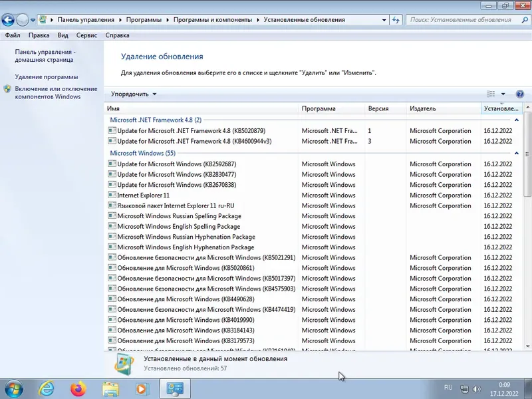The height and width of the screenshot is (399, 532).
Task: Click the refresh icon beside address bar
Action: click(x=396, y=20)
